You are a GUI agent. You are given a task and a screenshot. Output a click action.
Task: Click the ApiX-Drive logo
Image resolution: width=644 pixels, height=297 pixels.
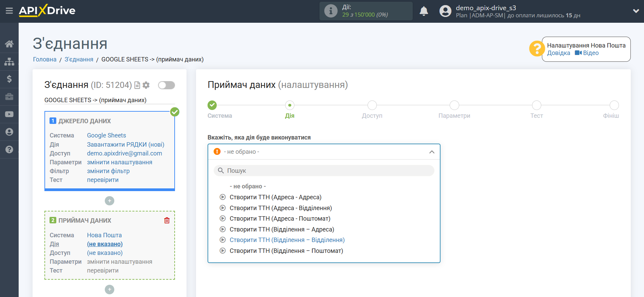tap(47, 11)
